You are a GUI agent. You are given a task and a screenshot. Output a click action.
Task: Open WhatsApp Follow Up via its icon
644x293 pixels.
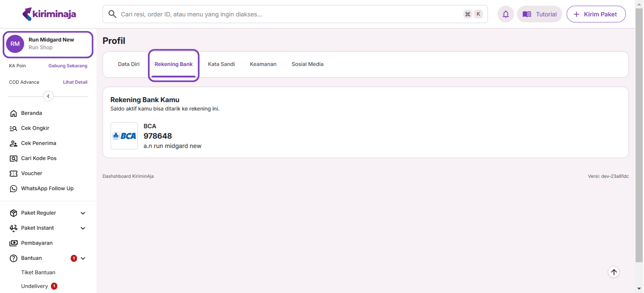(13, 189)
